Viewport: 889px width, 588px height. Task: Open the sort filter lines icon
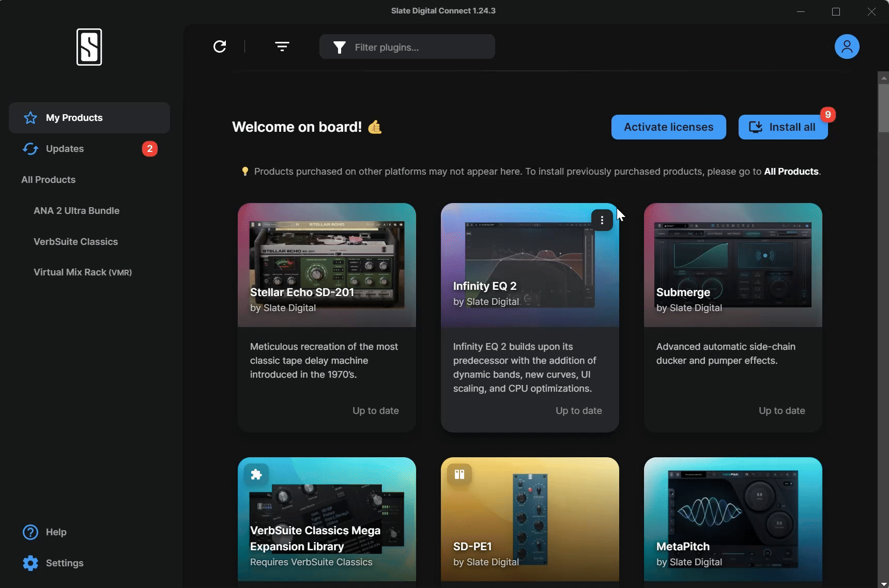(x=282, y=47)
